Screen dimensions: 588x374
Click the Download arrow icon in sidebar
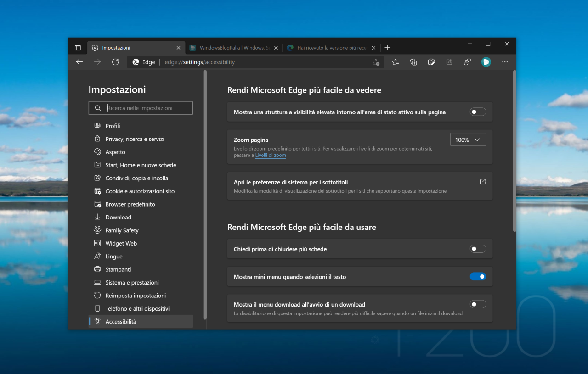click(97, 217)
